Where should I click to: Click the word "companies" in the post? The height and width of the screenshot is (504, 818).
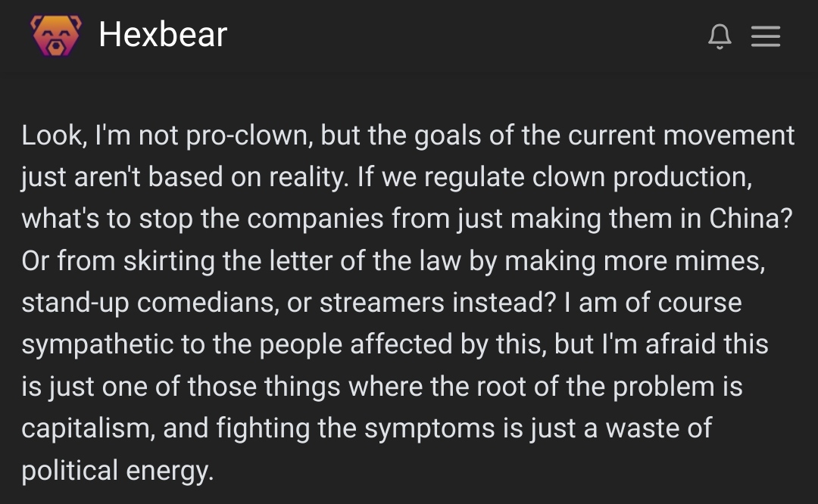pos(315,219)
